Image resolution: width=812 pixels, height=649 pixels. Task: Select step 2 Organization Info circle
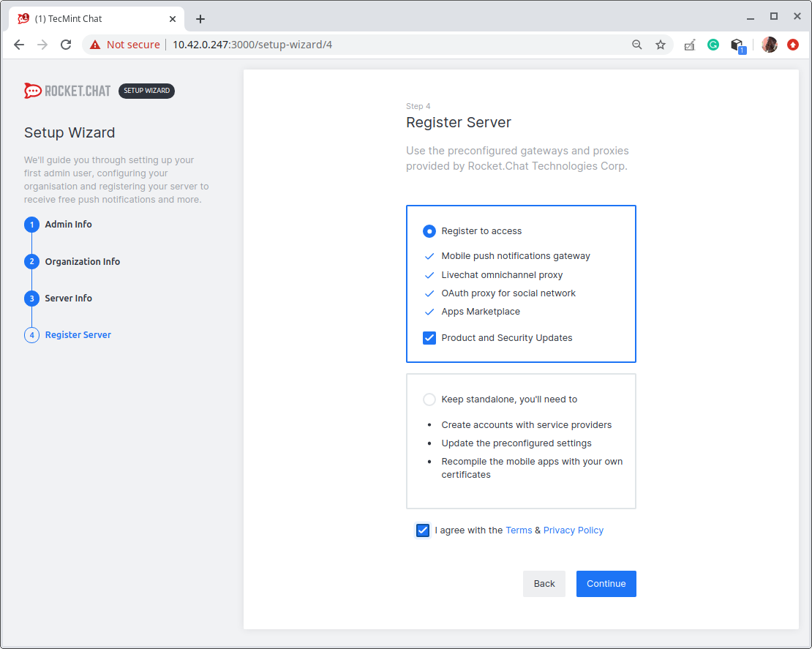click(x=31, y=261)
